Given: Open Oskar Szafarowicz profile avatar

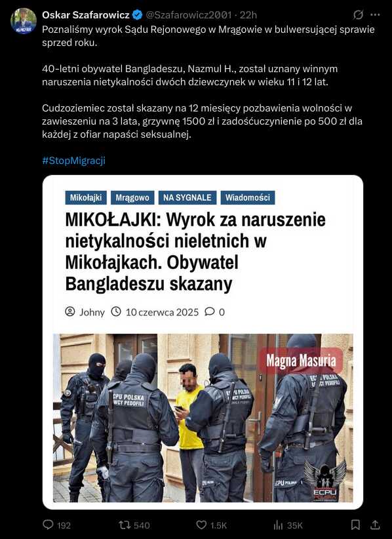Looking at the screenshot, I should point(24,22).
